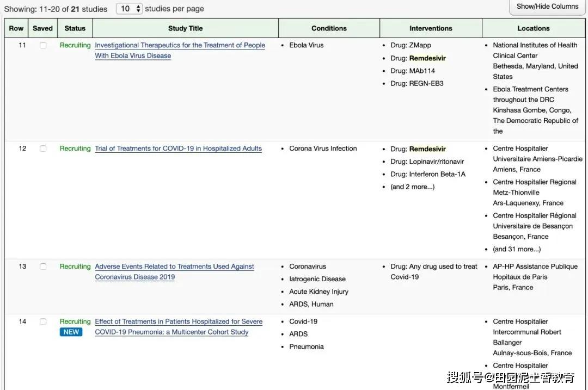
Task: Tick the Saved checkbox for row 14
Action: coord(43,322)
